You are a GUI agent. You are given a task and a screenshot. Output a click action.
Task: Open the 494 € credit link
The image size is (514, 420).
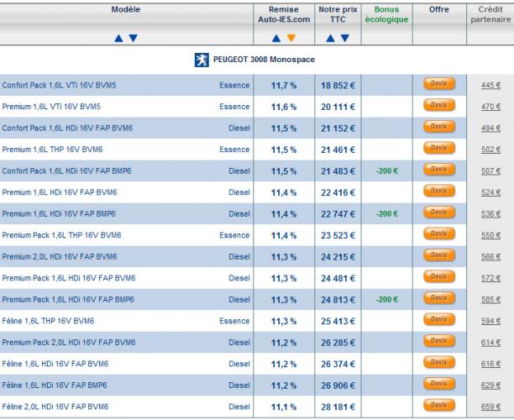click(490, 129)
